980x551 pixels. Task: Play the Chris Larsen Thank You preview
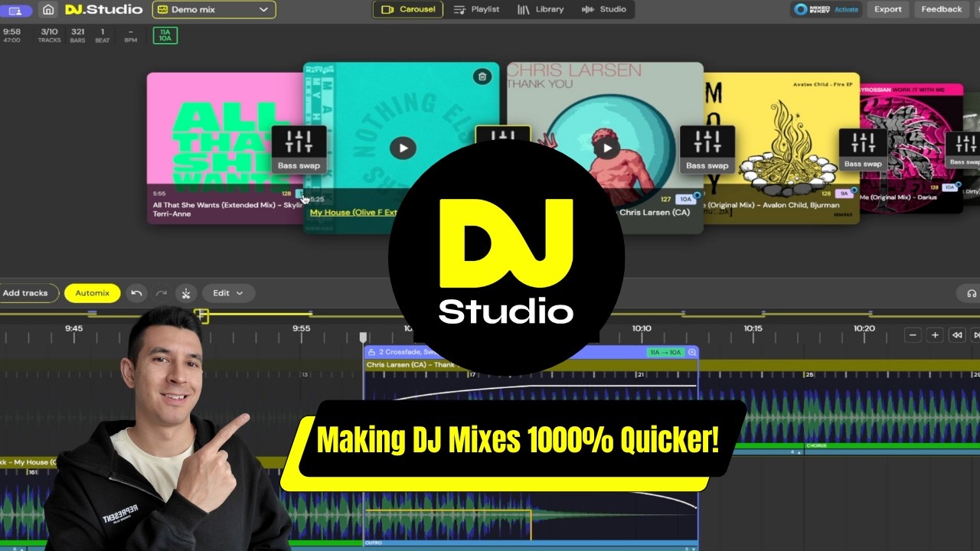[x=607, y=148]
